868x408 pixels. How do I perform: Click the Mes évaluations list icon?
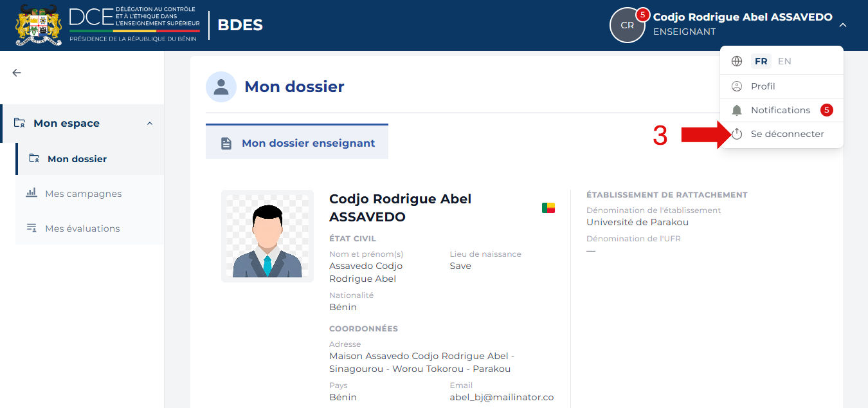coord(32,228)
